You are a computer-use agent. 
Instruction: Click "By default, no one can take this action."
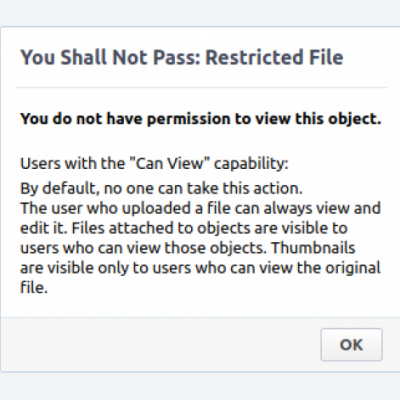click(161, 188)
